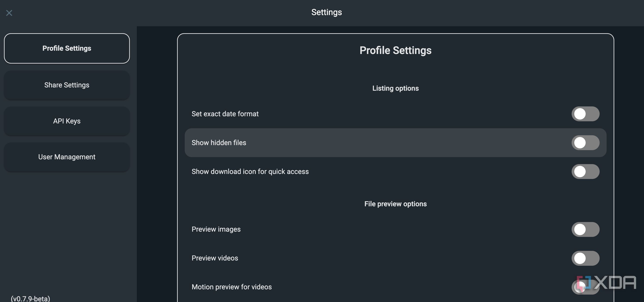Close the Settings page with the X icon
Image resolution: width=644 pixels, height=302 pixels.
click(x=9, y=13)
